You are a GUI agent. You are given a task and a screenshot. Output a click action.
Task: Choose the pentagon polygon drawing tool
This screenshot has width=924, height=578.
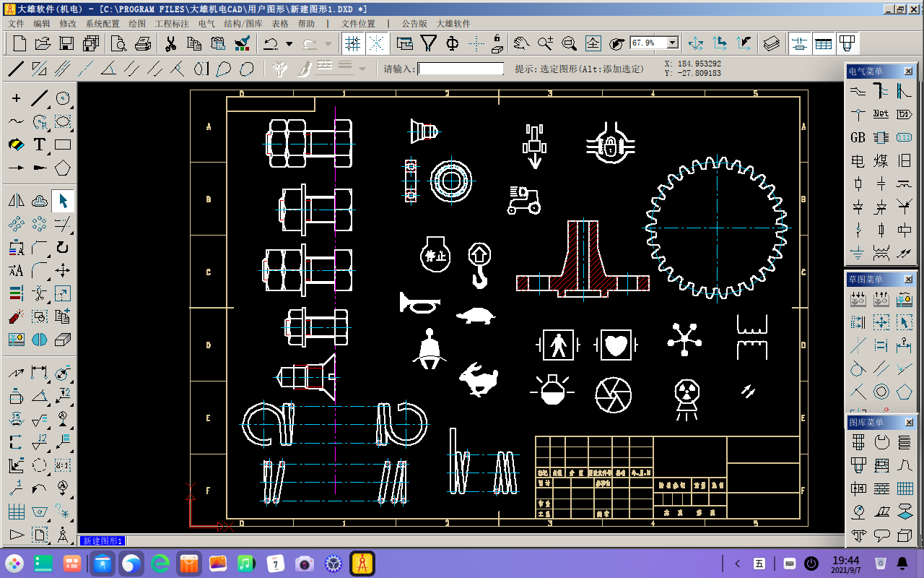63,168
